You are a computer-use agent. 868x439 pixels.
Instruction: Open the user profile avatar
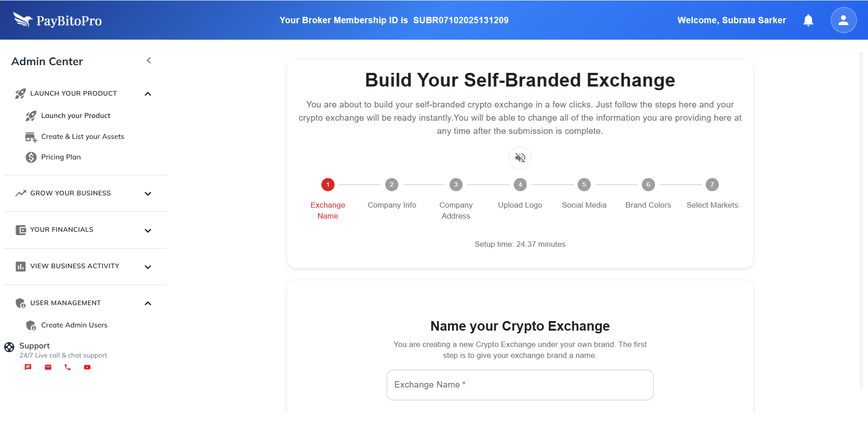[x=843, y=20]
